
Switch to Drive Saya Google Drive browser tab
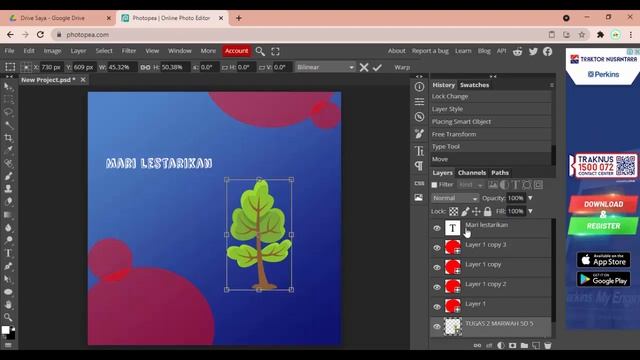point(58,18)
